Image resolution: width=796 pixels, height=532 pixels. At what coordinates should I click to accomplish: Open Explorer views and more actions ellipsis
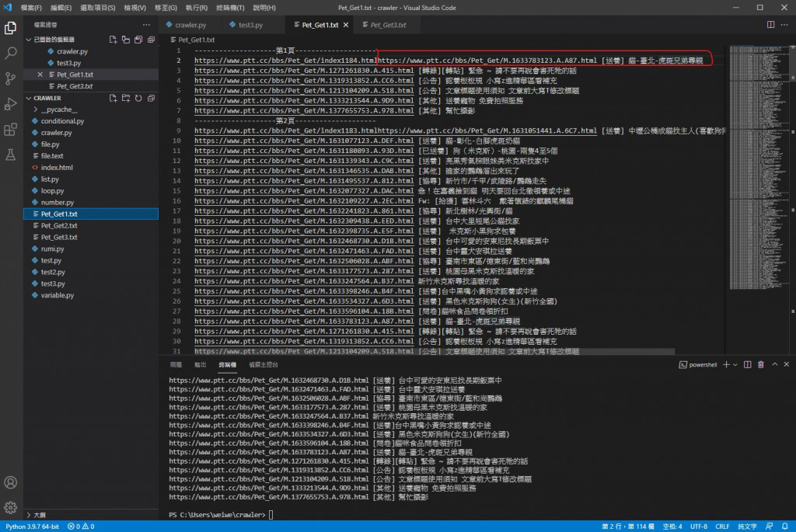(146, 24)
